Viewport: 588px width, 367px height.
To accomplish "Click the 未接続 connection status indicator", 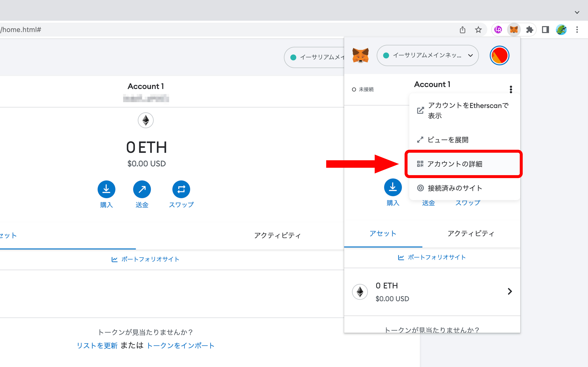I will tap(363, 89).
